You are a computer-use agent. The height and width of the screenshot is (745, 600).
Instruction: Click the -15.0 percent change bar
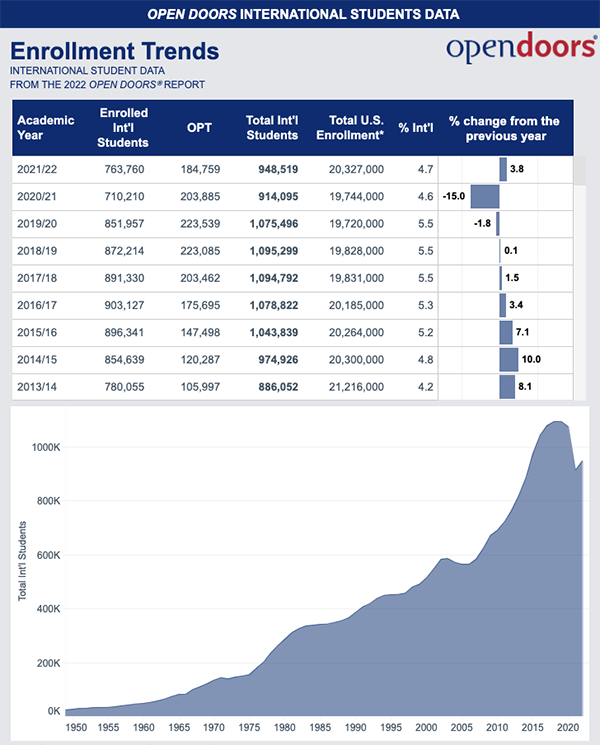click(485, 197)
